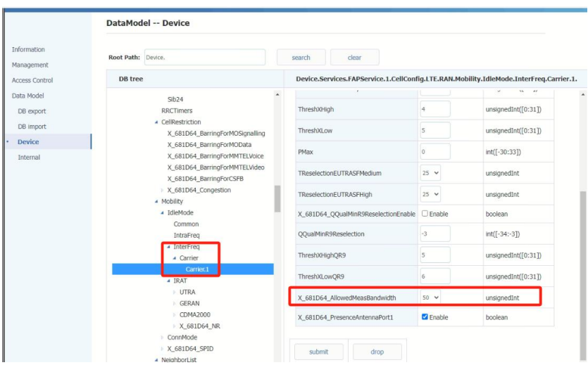Expand the ConnMode tree node

[x=162, y=338]
